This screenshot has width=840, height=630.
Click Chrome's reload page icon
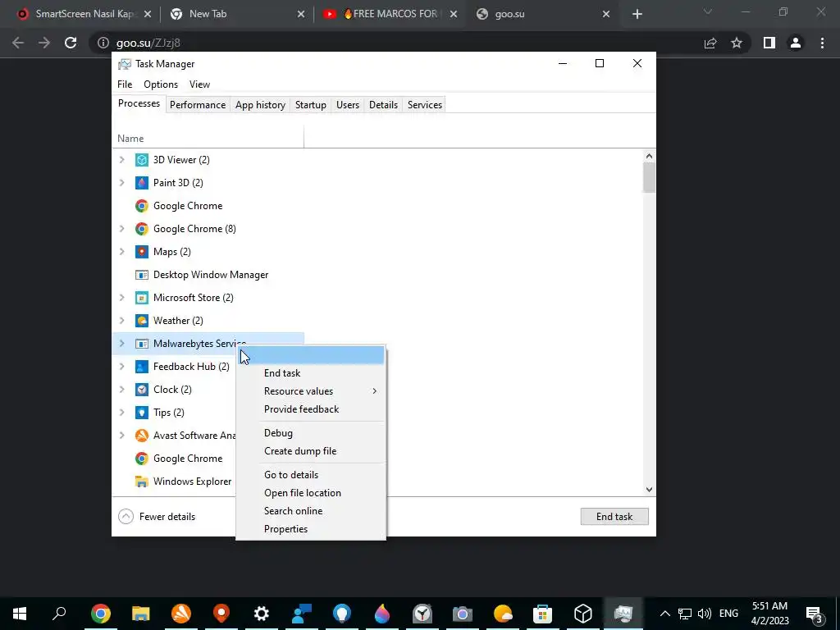tap(71, 43)
